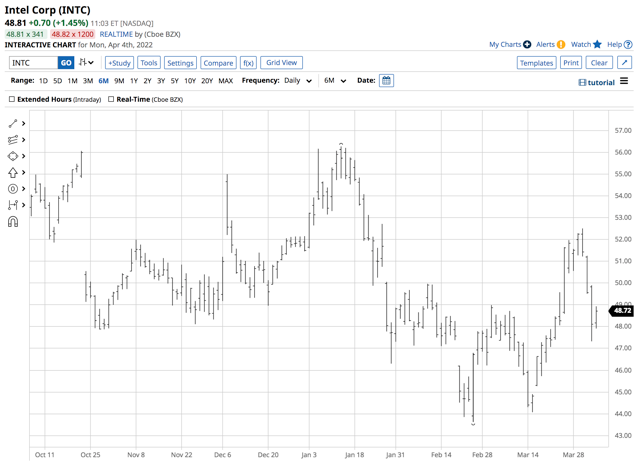640x463 pixels.
Task: Select the shapes tool icon
Action: coord(13,156)
